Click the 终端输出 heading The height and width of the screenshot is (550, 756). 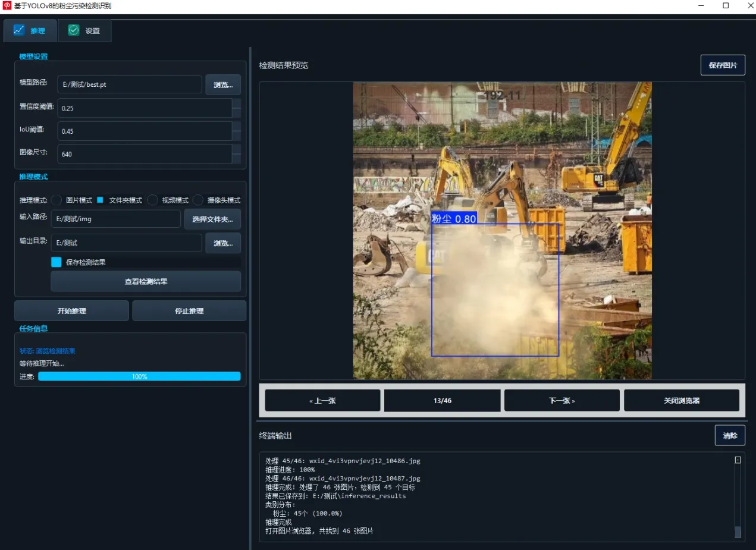275,435
